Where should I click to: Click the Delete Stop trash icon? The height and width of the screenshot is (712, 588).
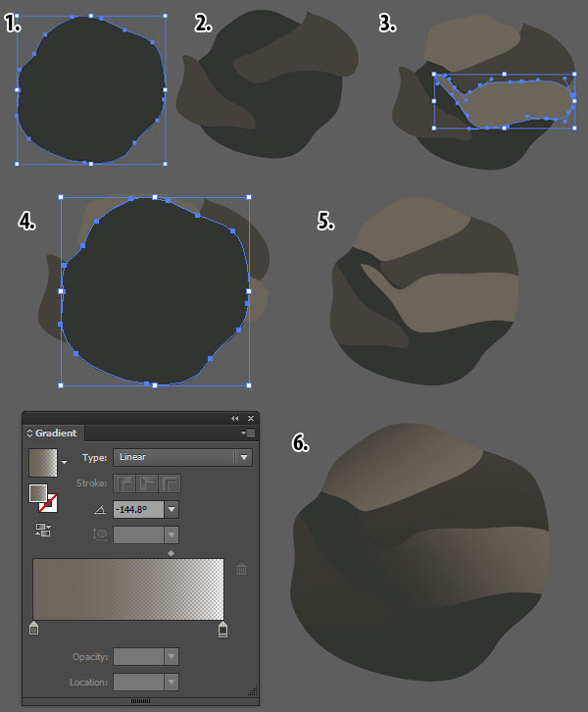pos(242,569)
